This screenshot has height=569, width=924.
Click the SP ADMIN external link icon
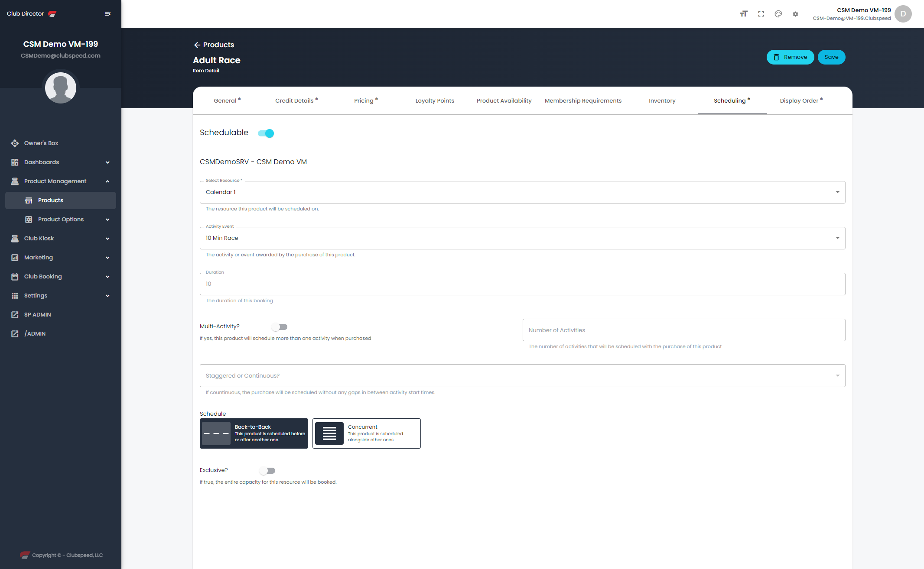tap(15, 315)
